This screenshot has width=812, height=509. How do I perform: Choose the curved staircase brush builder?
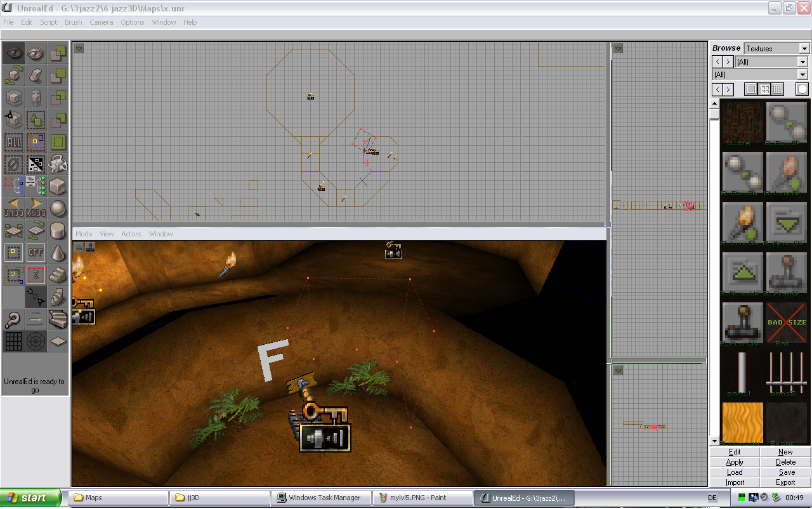[x=58, y=319]
